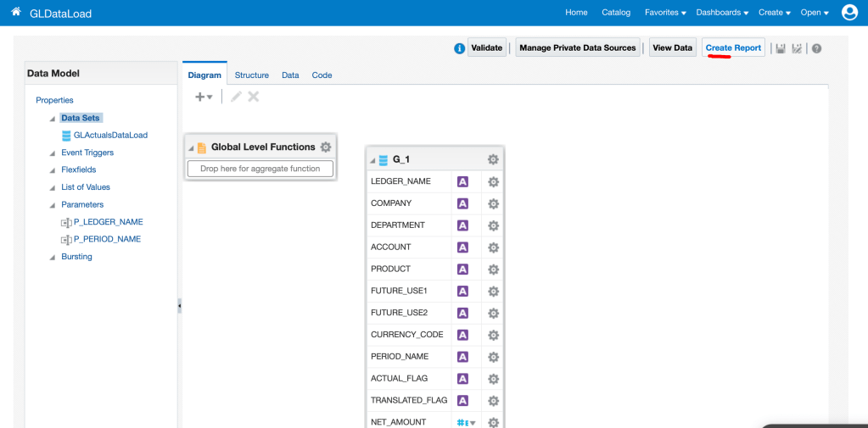868x428 pixels.
Task: Switch to the Structure tab
Action: 251,75
